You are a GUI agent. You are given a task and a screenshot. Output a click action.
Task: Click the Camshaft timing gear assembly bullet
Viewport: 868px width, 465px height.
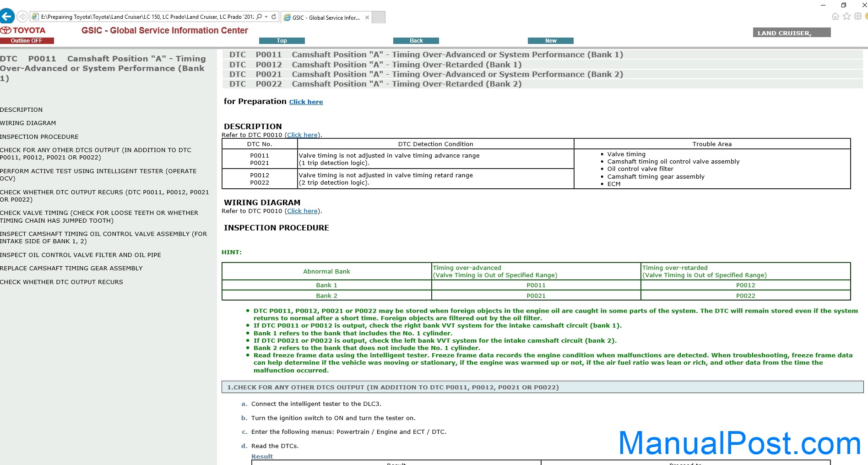coord(656,177)
